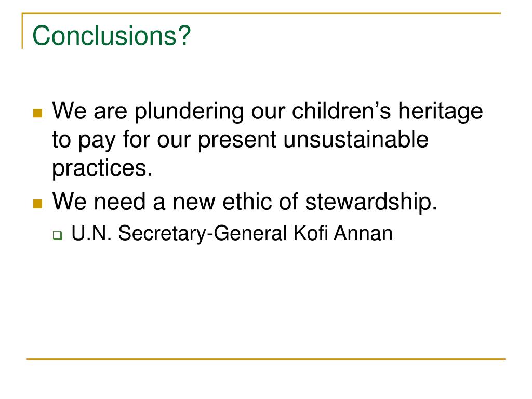Click the hollow green sub-bullet marker
The width and height of the screenshot is (532, 399).
[58, 235]
